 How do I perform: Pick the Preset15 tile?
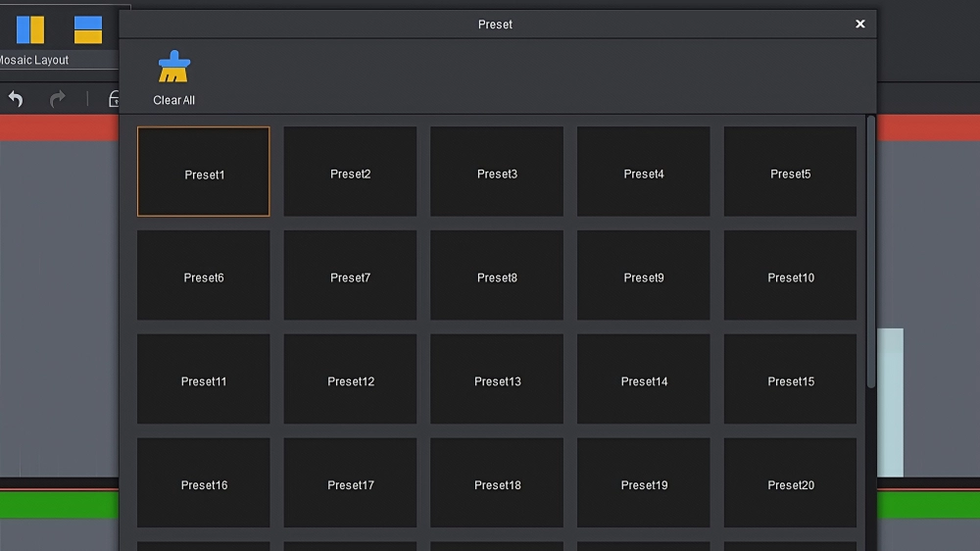790,379
